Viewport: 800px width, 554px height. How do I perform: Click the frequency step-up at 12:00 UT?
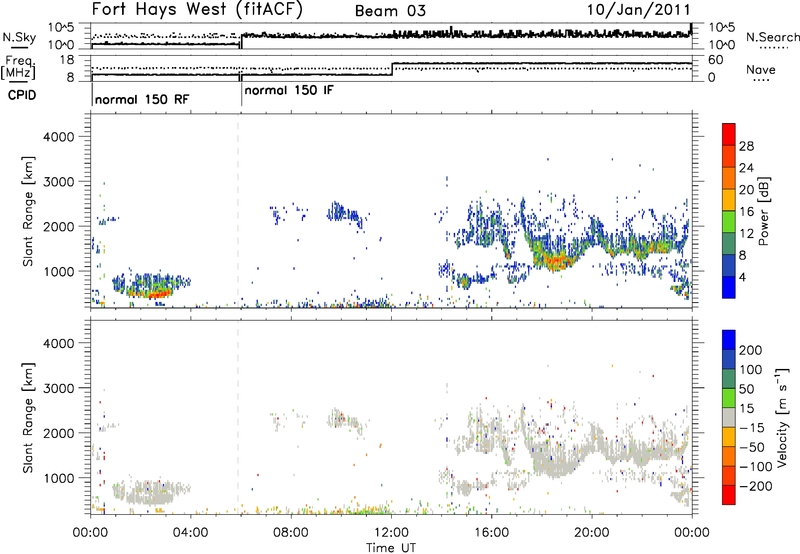coord(392,69)
